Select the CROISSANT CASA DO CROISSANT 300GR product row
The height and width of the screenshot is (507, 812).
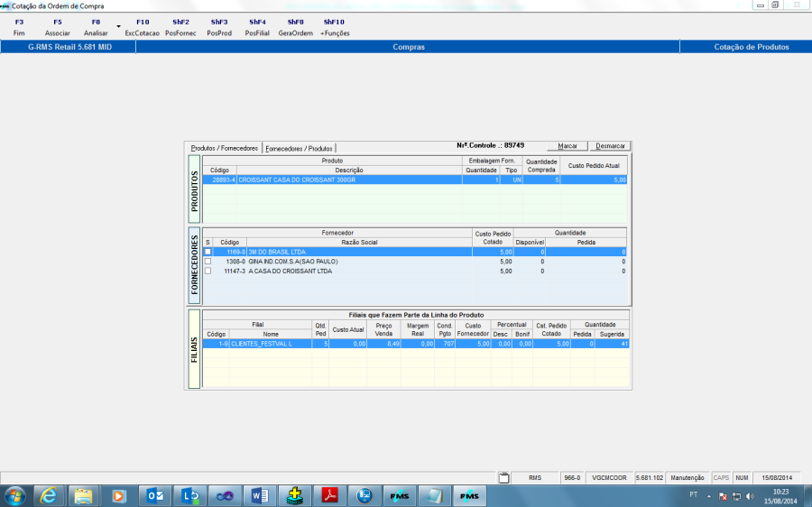tap(415, 180)
